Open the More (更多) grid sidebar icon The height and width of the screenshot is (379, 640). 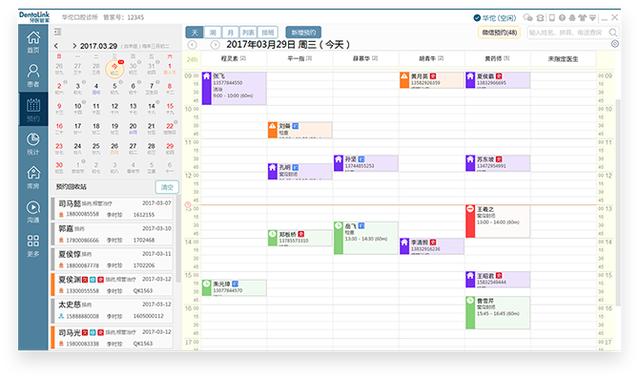tap(33, 245)
